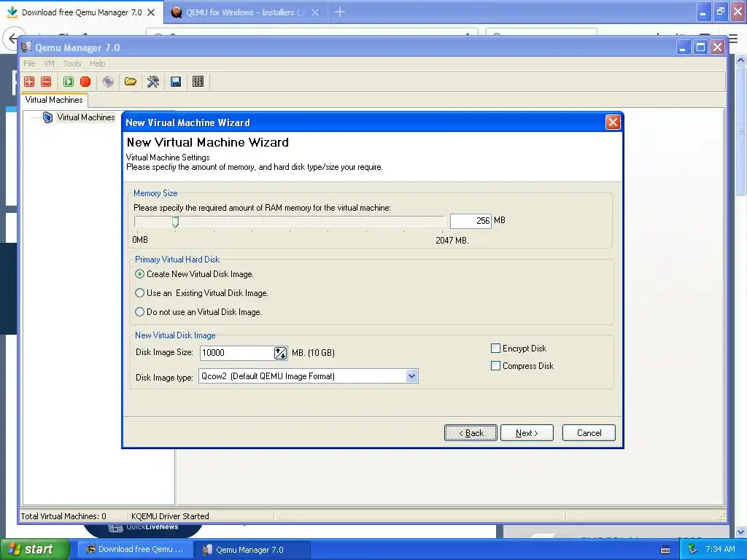The height and width of the screenshot is (560, 747).
Task: Open a new browser tab with plus
Action: 340,12
